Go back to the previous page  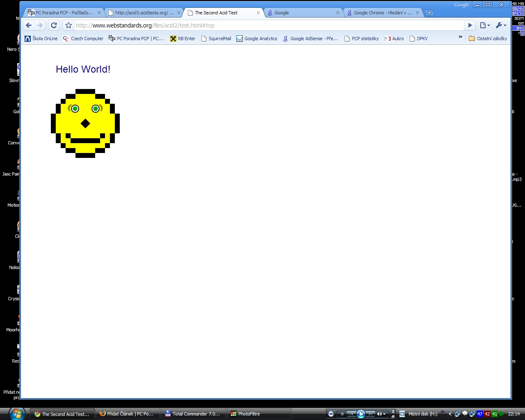pyautogui.click(x=29, y=25)
